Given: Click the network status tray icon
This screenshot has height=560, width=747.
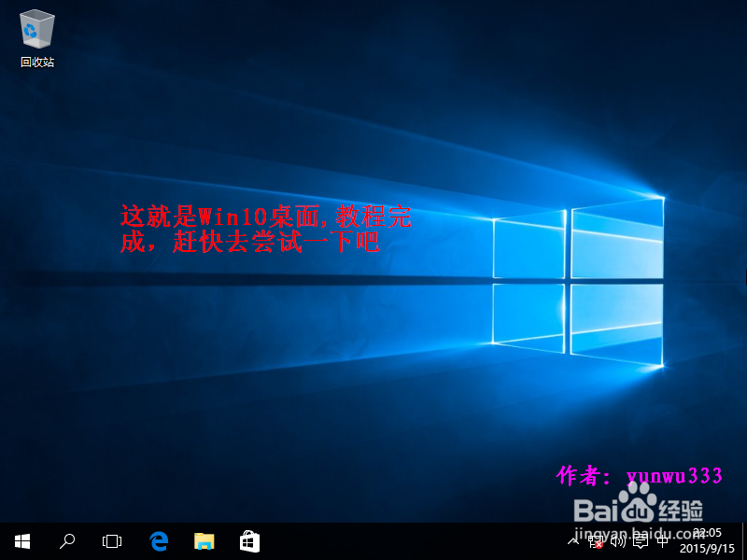Looking at the screenshot, I should 596,541.
